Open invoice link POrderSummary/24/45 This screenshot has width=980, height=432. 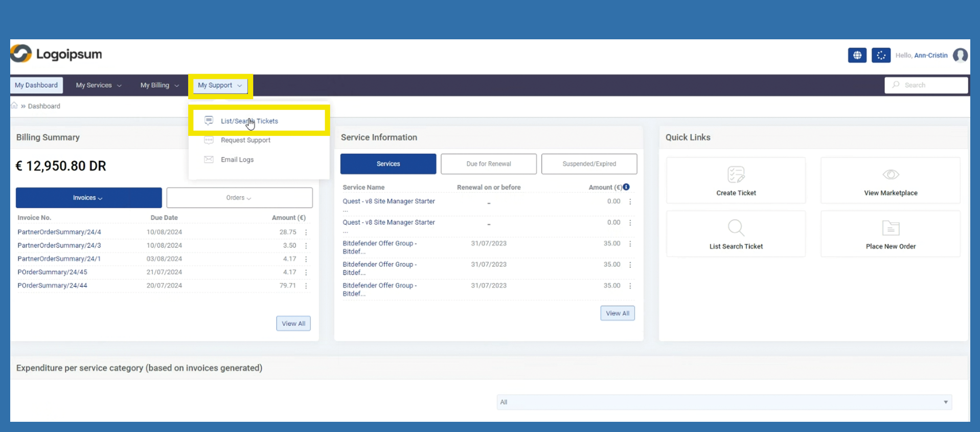(52, 272)
